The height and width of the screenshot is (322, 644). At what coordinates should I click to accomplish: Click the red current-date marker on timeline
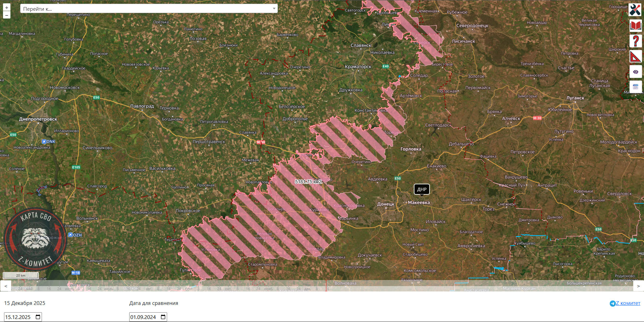(x=326, y=286)
